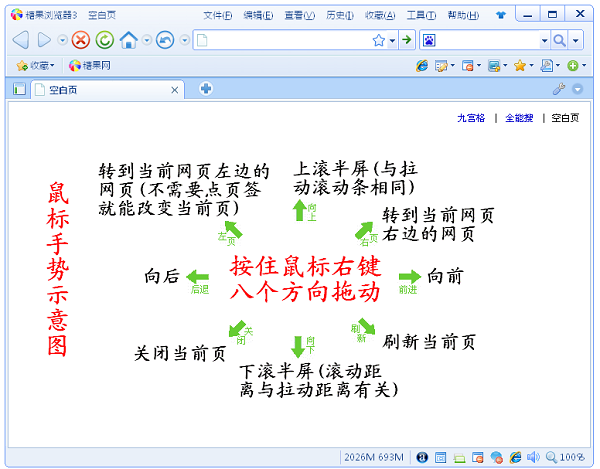Image resolution: width=600 pixels, height=469 pixels.
Task: Expand the Home button dropdown arrow
Action: pos(146,40)
